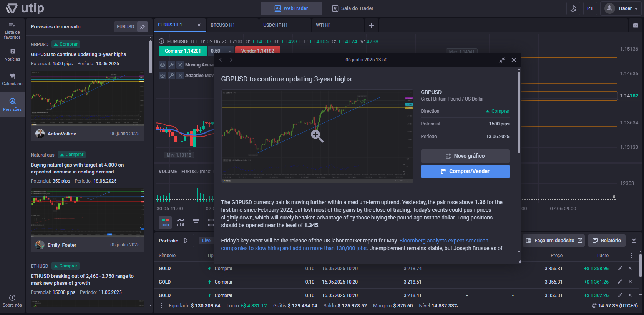This screenshot has width=644, height=315.
Task: Click Vender 1.14182 sell button
Action: [257, 51]
